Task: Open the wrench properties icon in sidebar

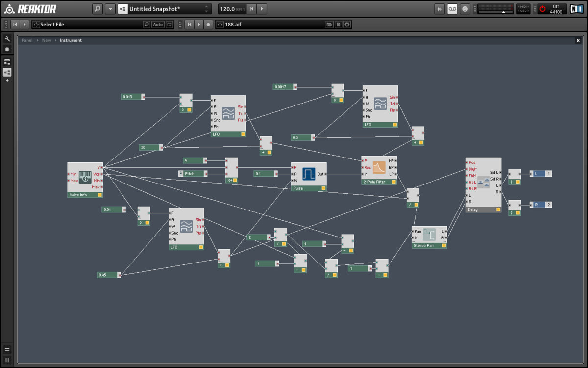Action: coord(7,39)
